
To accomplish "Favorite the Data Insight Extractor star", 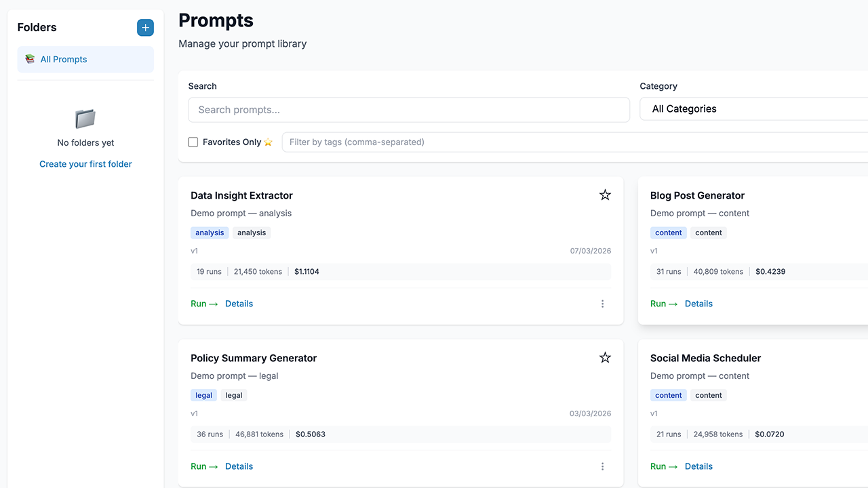I will (605, 195).
